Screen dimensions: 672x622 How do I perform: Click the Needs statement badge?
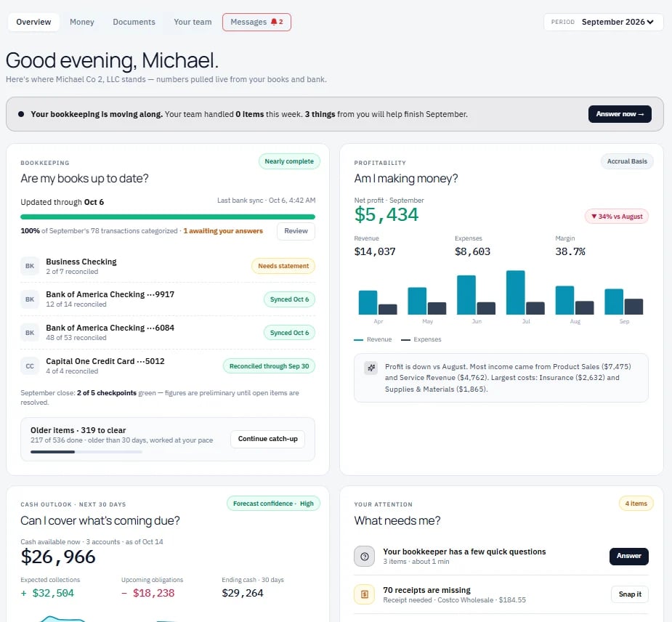[283, 266]
